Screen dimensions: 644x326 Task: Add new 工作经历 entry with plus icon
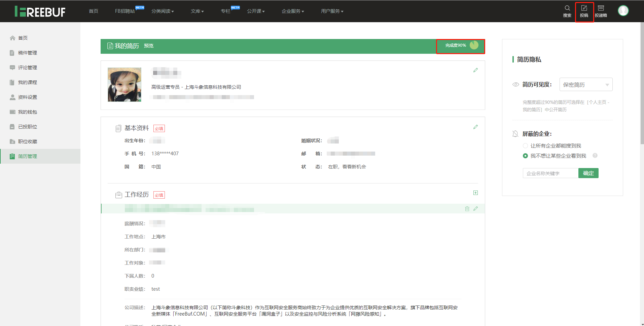click(x=475, y=193)
